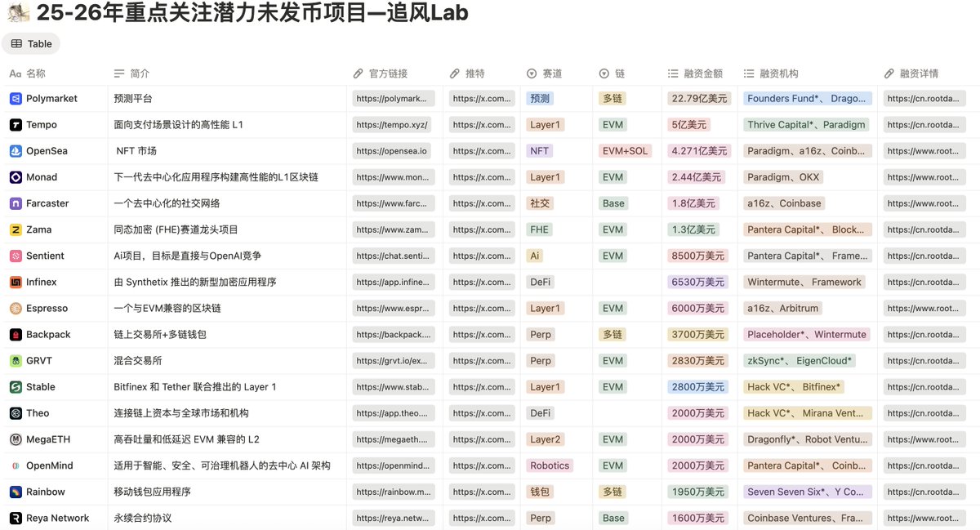Viewport: 980px width, 530px height.
Task: Click the Backpack red logo icon
Action: click(x=16, y=335)
